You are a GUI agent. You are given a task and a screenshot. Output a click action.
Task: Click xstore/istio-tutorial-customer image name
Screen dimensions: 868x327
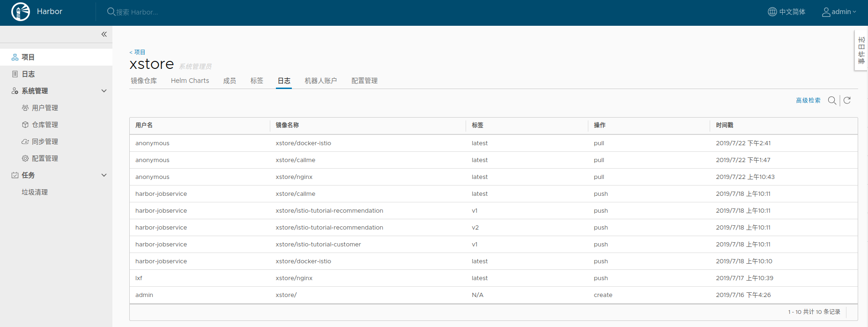click(318, 245)
